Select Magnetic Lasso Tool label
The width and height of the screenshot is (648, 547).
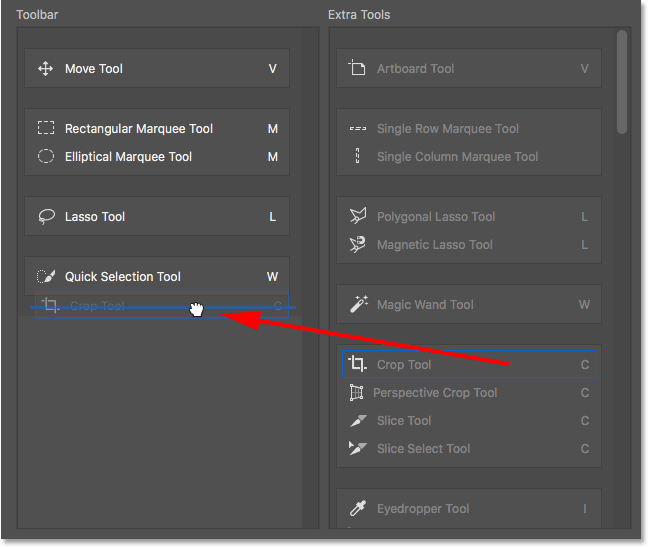tap(435, 245)
